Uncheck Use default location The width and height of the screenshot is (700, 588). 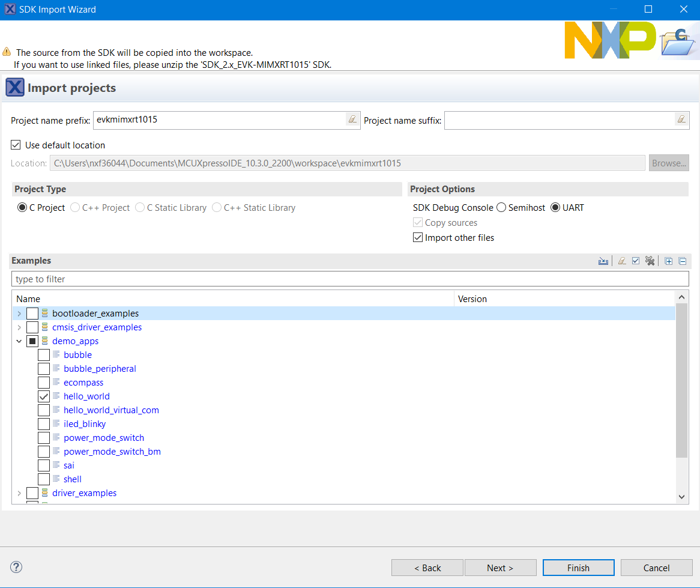click(16, 145)
